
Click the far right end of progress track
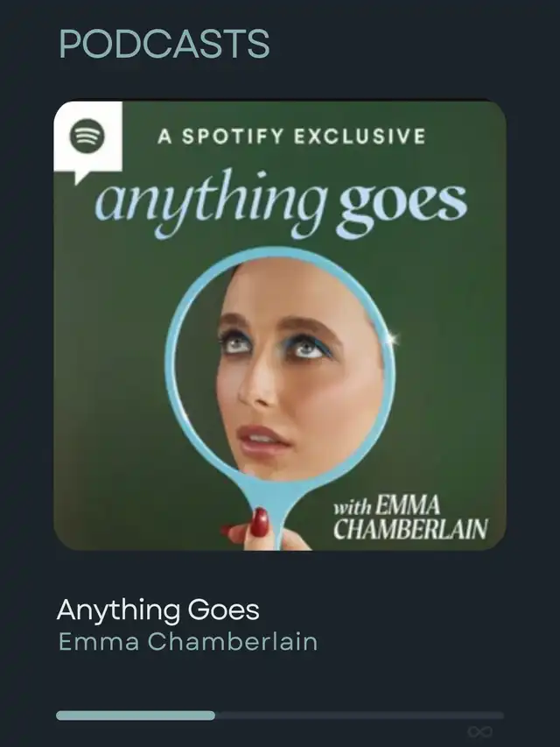click(x=500, y=715)
